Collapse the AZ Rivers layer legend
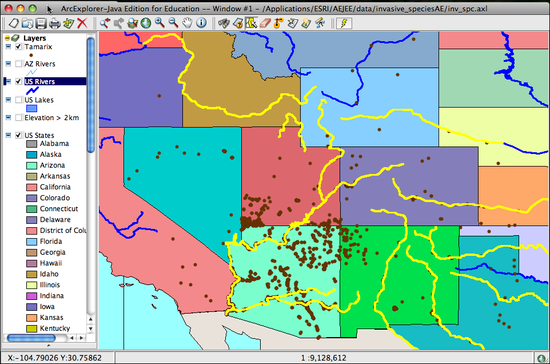 [x=8, y=64]
